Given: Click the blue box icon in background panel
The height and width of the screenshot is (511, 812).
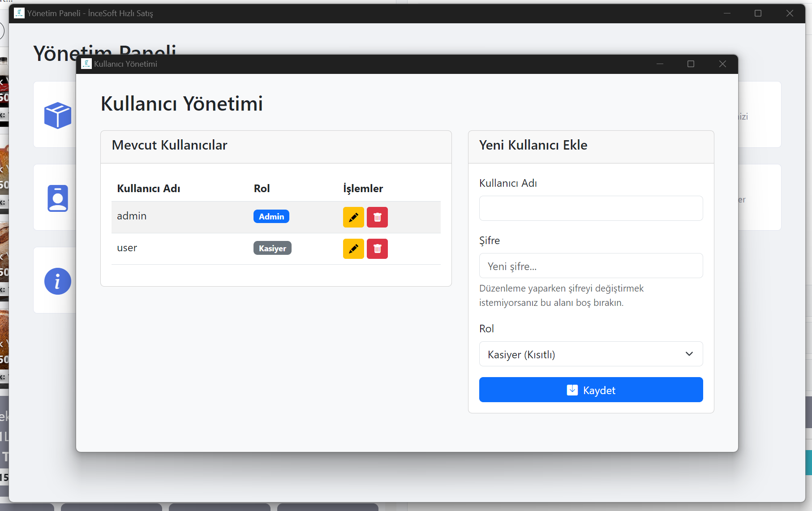Looking at the screenshot, I should 57,115.
